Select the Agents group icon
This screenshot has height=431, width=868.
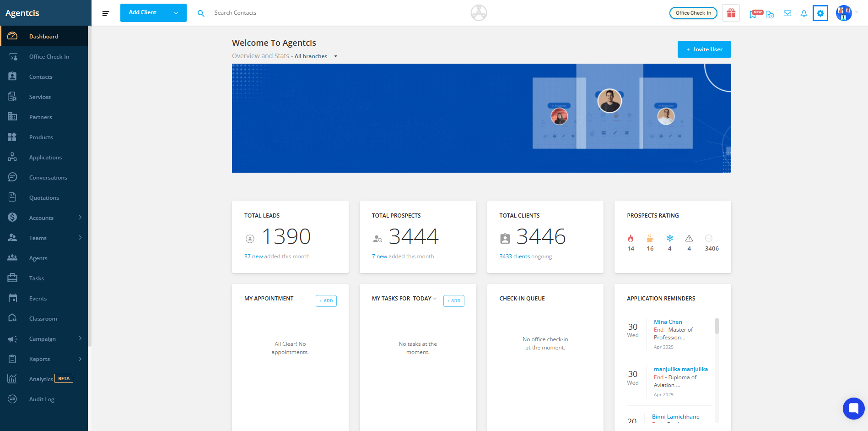coord(12,258)
